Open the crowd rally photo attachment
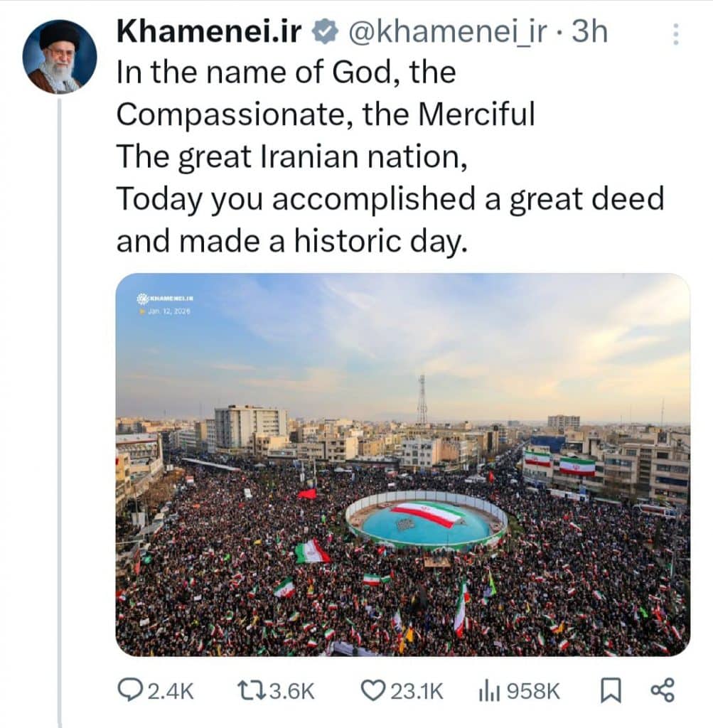713x728 pixels. point(402,464)
